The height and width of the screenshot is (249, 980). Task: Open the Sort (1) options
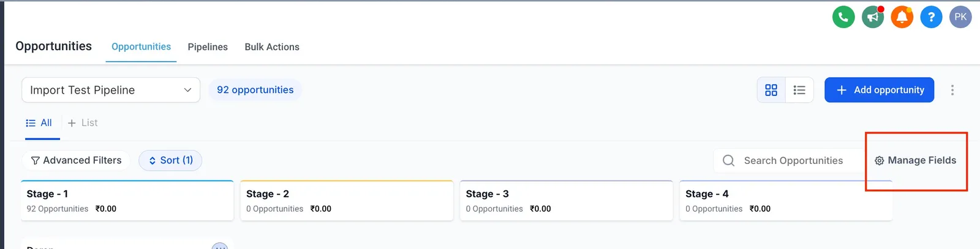pyautogui.click(x=170, y=160)
